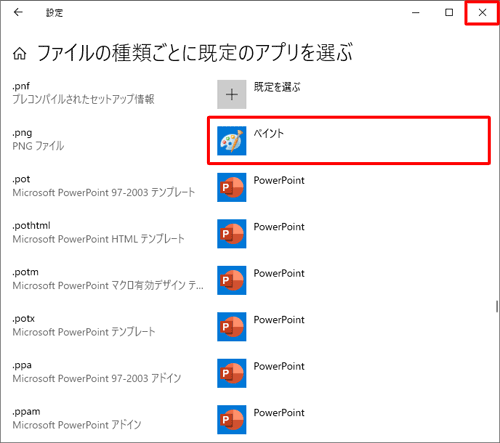This screenshot has width=500, height=443.
Task: Click the description プレコンパイルされたセットアップ情報
Action: point(83,99)
